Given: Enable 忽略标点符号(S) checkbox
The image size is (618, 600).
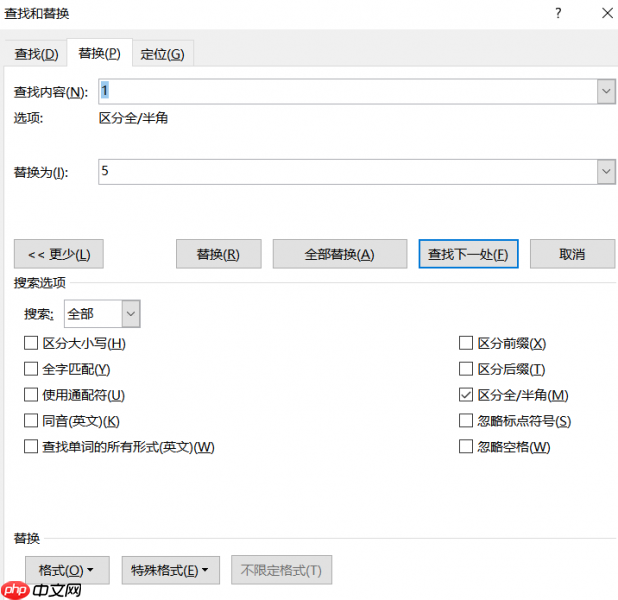Looking at the screenshot, I should pos(466,421).
